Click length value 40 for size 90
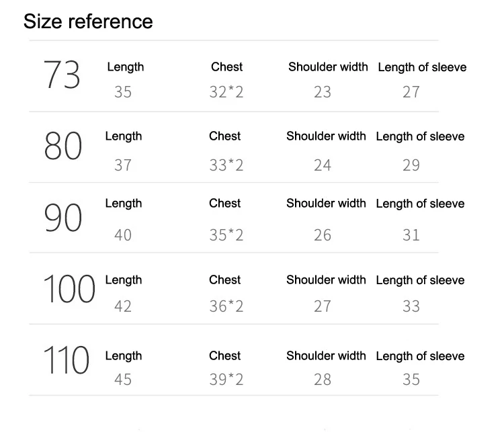 tap(123, 235)
